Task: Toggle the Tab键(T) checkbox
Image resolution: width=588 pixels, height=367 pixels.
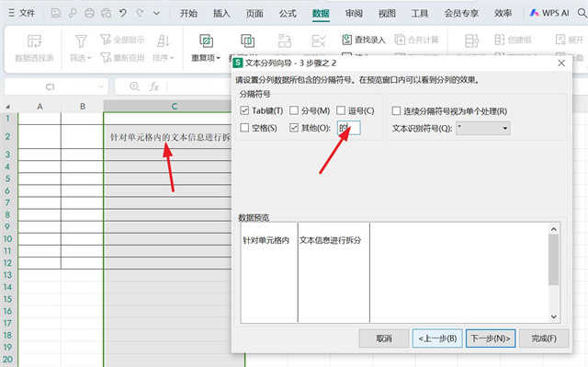Action: (244, 110)
